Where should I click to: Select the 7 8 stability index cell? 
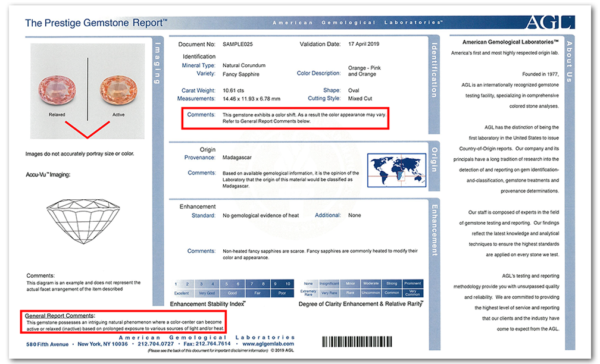(258, 284)
